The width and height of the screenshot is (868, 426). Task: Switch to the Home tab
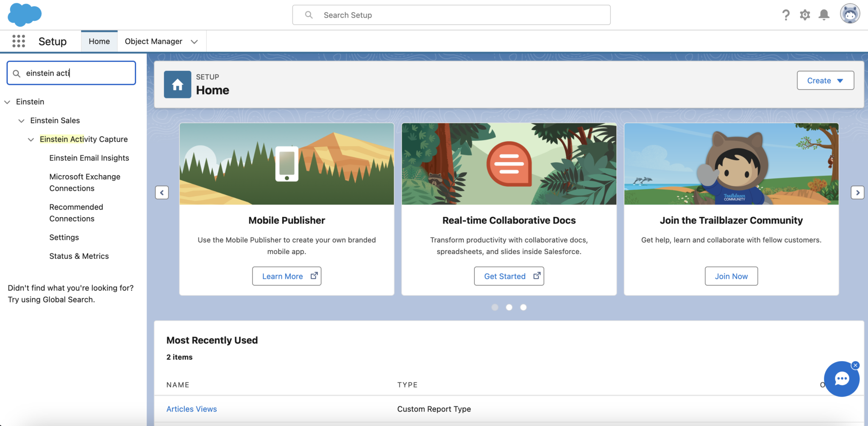tap(99, 41)
